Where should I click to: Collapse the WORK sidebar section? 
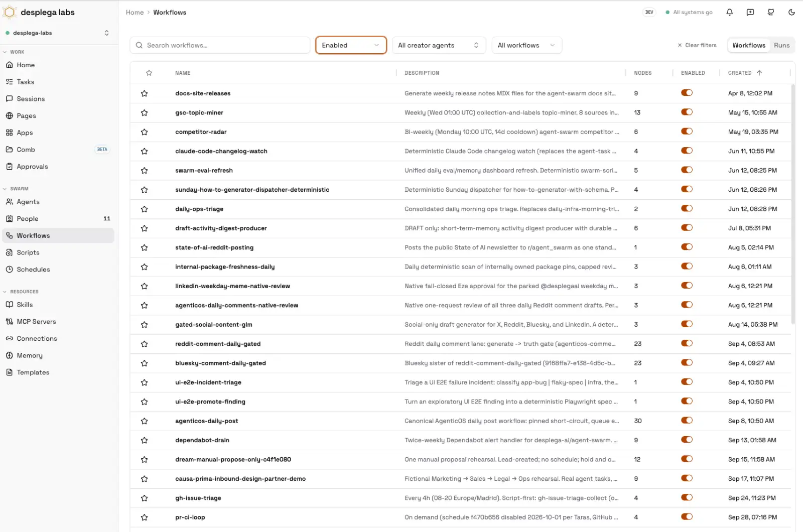tap(14, 52)
